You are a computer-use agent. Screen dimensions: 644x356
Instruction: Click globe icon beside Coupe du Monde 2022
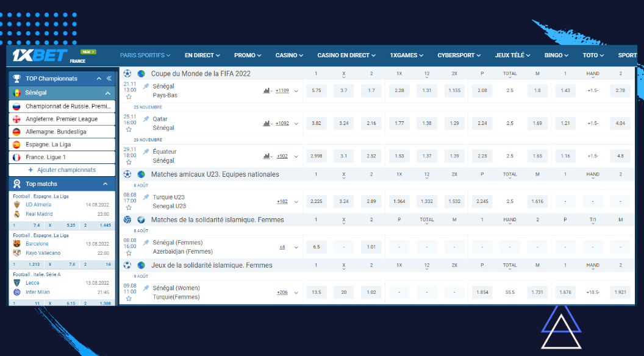pyautogui.click(x=141, y=74)
